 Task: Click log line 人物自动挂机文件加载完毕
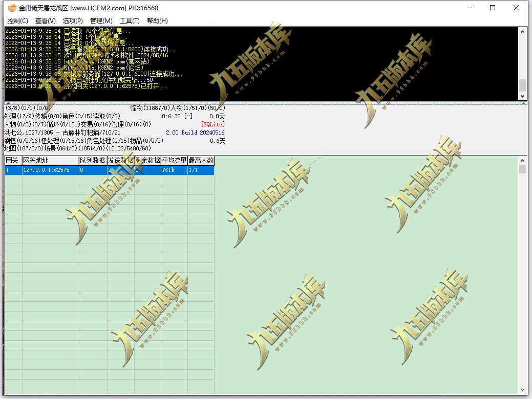(79, 80)
